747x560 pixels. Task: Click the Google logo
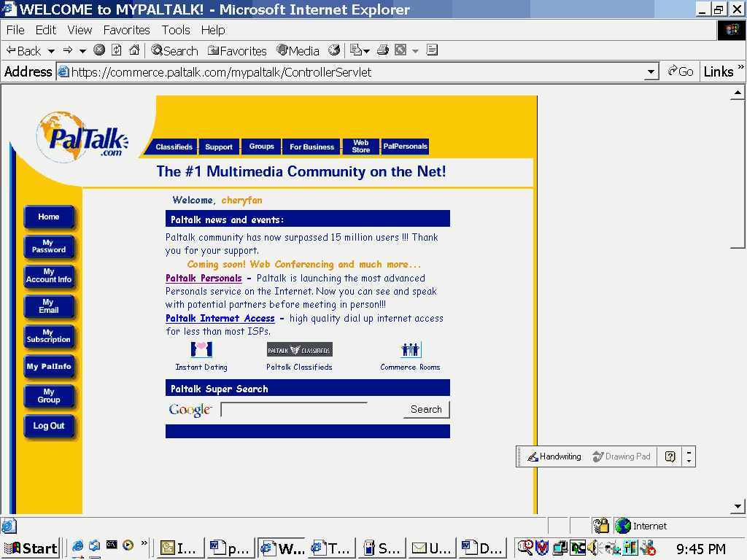coord(190,410)
